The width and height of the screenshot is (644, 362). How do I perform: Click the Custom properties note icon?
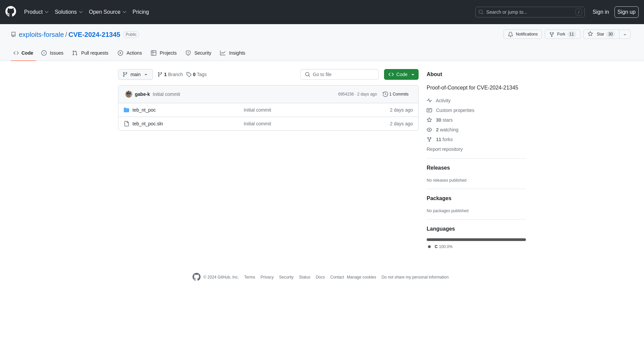click(429, 110)
